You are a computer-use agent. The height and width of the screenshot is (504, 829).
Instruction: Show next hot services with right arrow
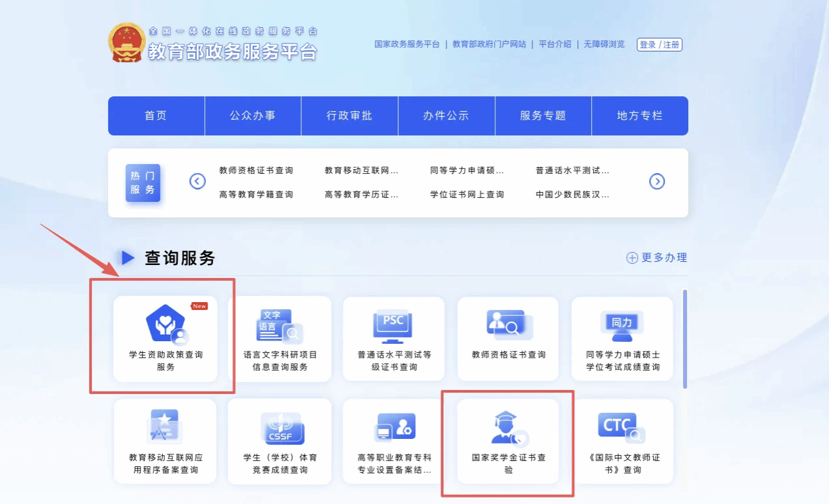pos(657,182)
